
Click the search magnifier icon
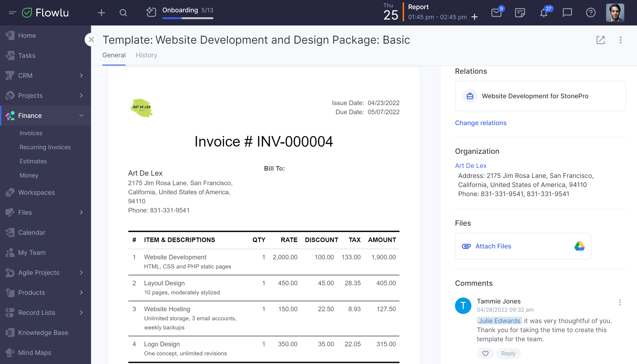tap(123, 13)
